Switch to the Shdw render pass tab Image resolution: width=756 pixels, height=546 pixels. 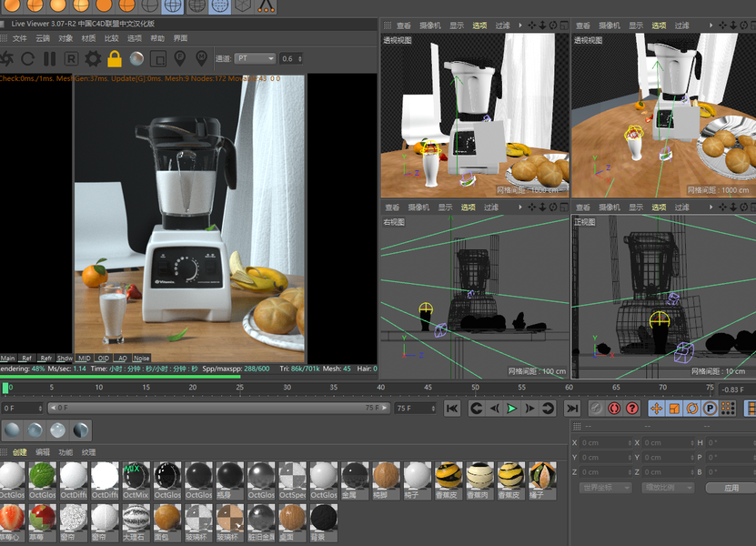(65, 358)
